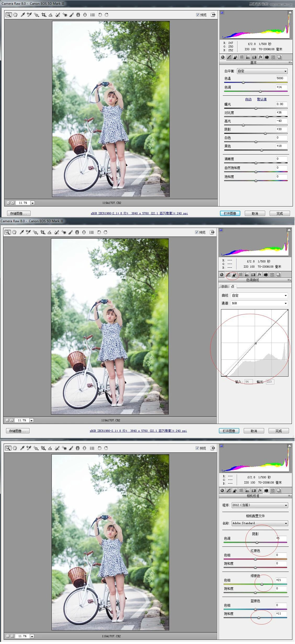
Task: Click the 自动 link in the 基本 panel
Action: click(x=248, y=99)
